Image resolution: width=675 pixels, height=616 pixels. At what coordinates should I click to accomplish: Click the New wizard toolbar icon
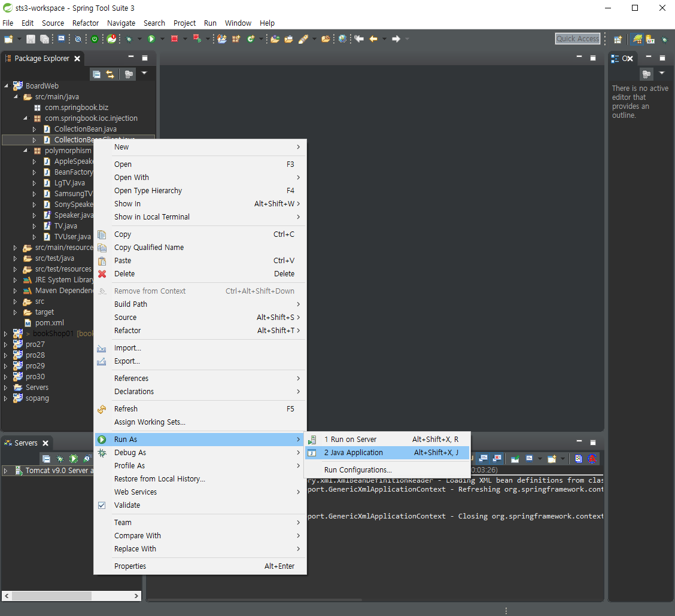(8, 39)
